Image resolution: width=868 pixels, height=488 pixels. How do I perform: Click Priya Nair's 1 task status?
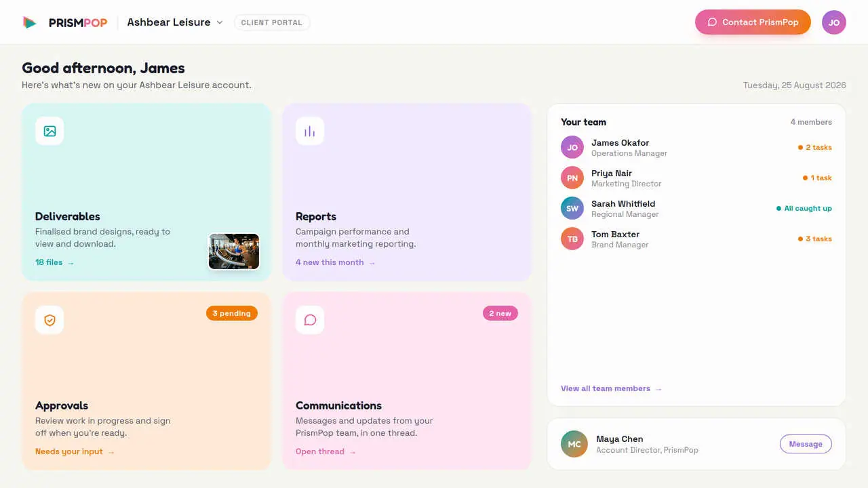817,178
